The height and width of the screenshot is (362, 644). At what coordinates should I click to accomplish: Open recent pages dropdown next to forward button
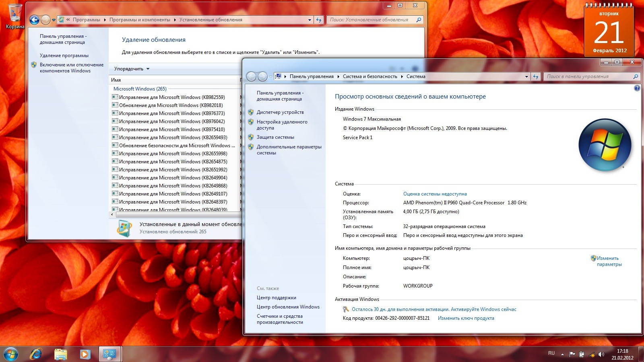54,20
